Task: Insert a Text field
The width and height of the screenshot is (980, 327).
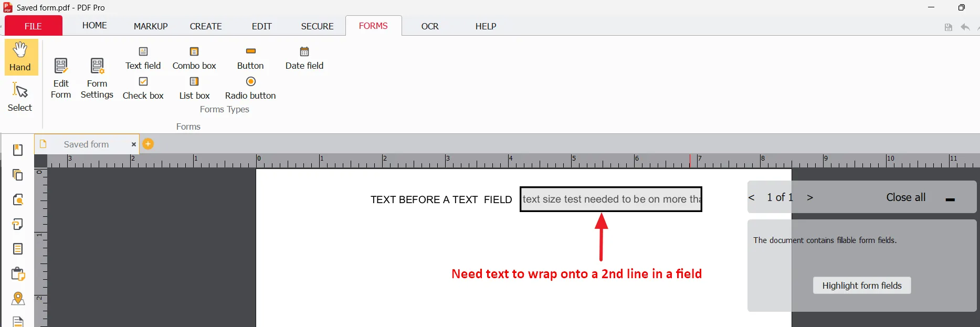Action: point(143,58)
